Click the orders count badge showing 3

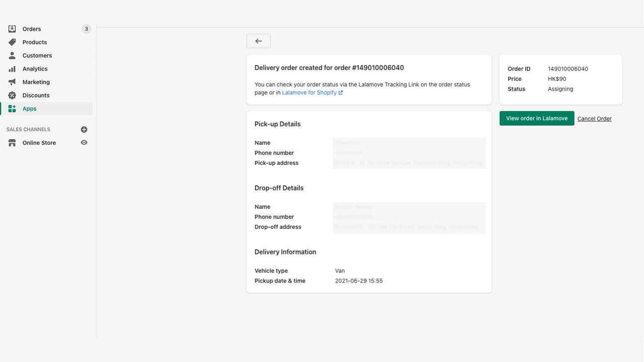coord(86,29)
